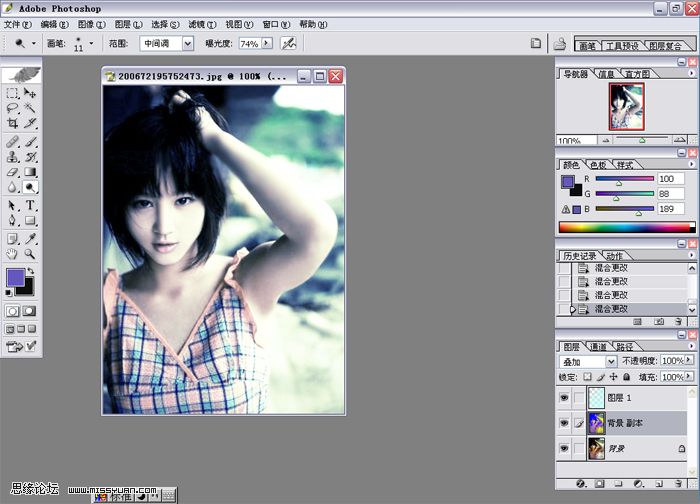Select the Move tool
The width and height of the screenshot is (700, 504).
click(30, 93)
